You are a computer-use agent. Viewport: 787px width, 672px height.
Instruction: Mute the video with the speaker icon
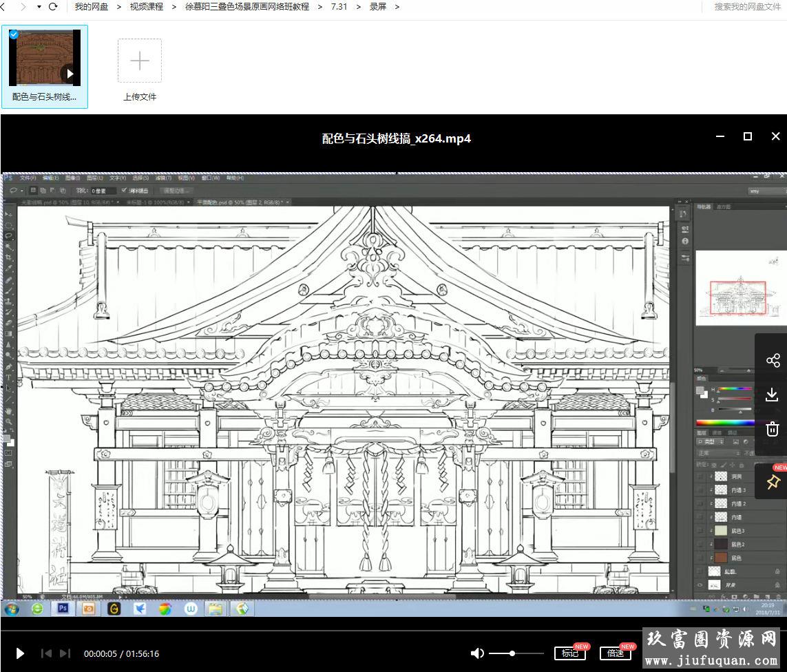[477, 653]
